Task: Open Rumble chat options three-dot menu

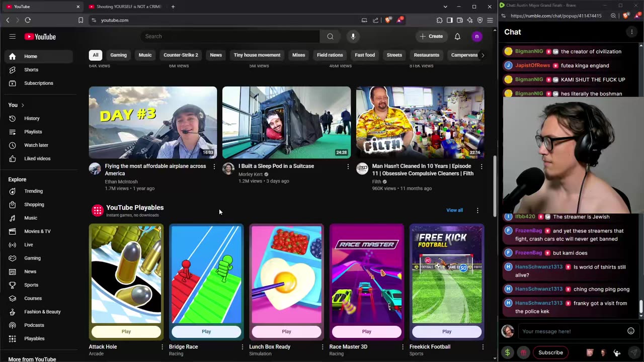Action: click(631, 32)
